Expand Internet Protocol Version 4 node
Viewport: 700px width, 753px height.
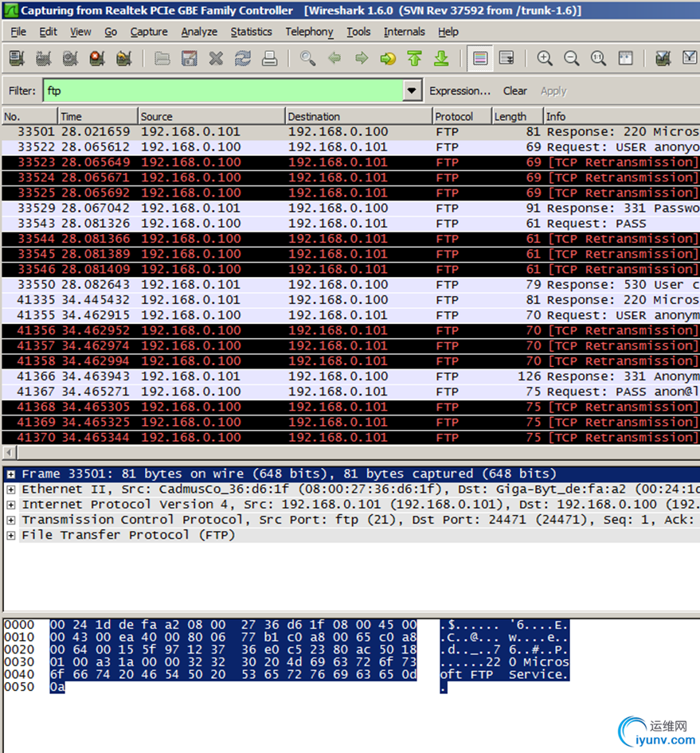coord(11,505)
